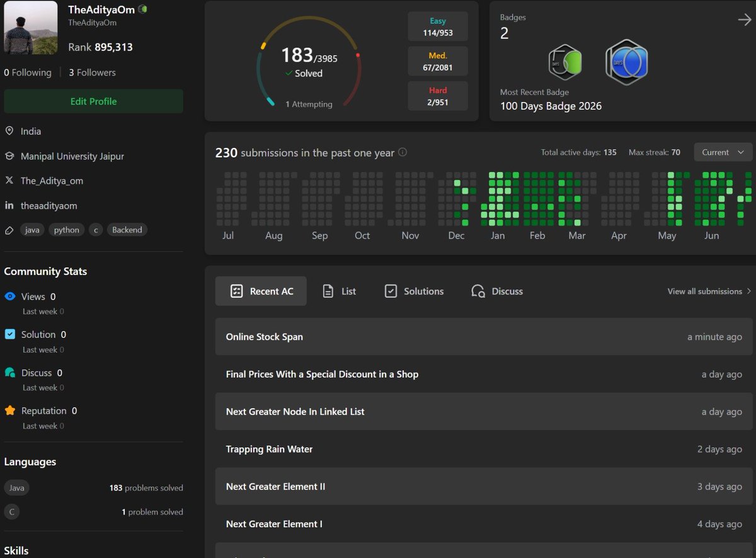The width and height of the screenshot is (756, 558).
Task: Open Final Prices With a Special Discount submission
Action: click(484, 374)
